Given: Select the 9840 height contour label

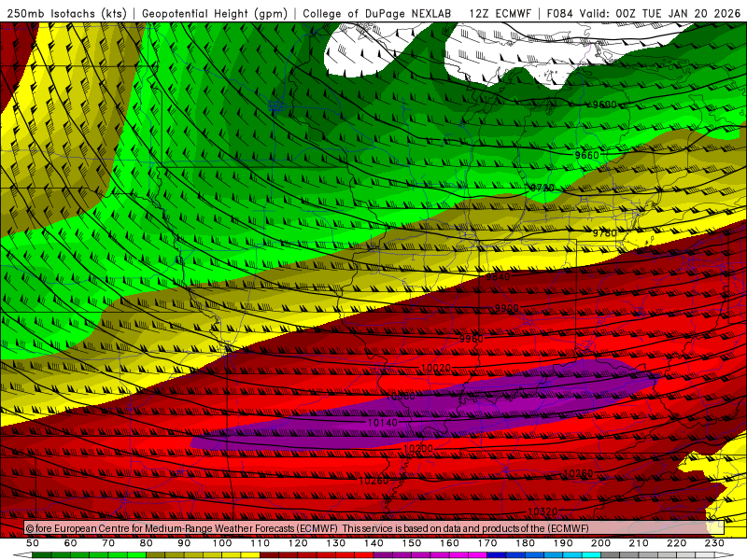Looking at the screenshot, I should [x=498, y=276].
